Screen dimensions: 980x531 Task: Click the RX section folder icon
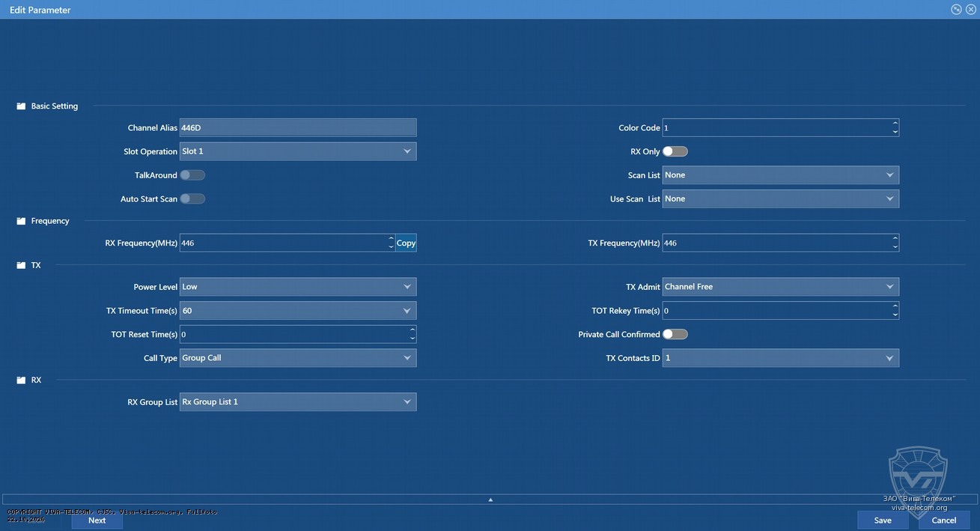(21, 380)
